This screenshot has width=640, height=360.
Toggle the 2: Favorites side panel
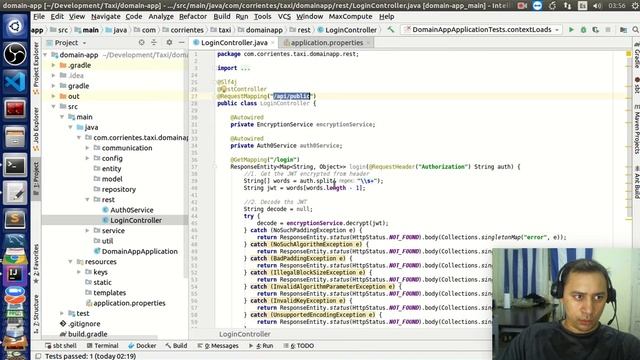(36, 264)
